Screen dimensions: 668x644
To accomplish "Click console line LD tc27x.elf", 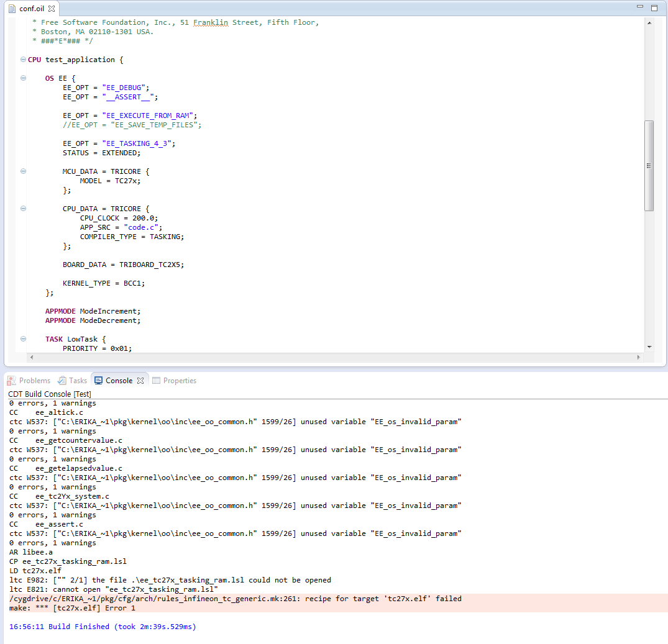I will pos(35,571).
